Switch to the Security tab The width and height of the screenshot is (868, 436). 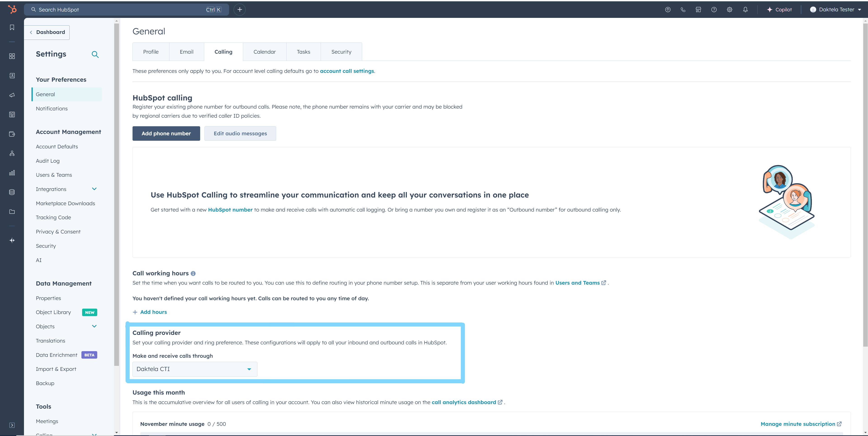coord(341,52)
